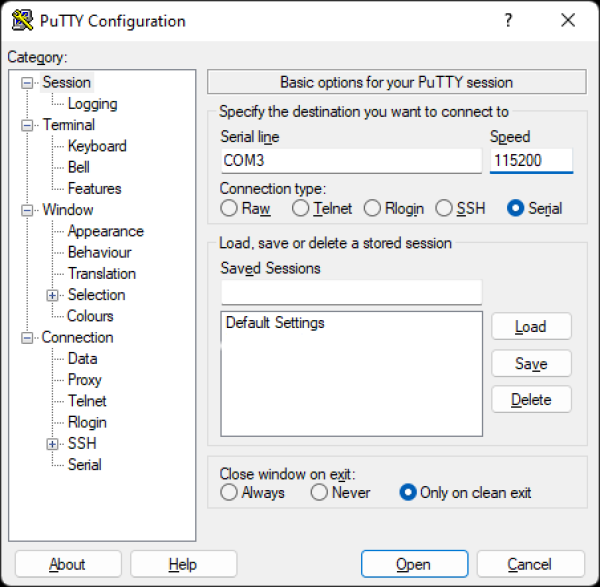The width and height of the screenshot is (600, 587).
Task: Select the Keyboard category
Action: [x=97, y=146]
